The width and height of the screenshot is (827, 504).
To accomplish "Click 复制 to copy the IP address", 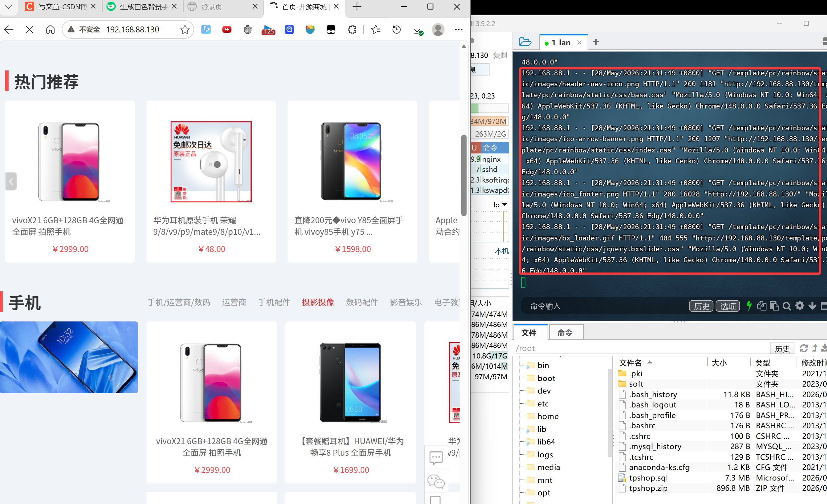I will [x=500, y=56].
